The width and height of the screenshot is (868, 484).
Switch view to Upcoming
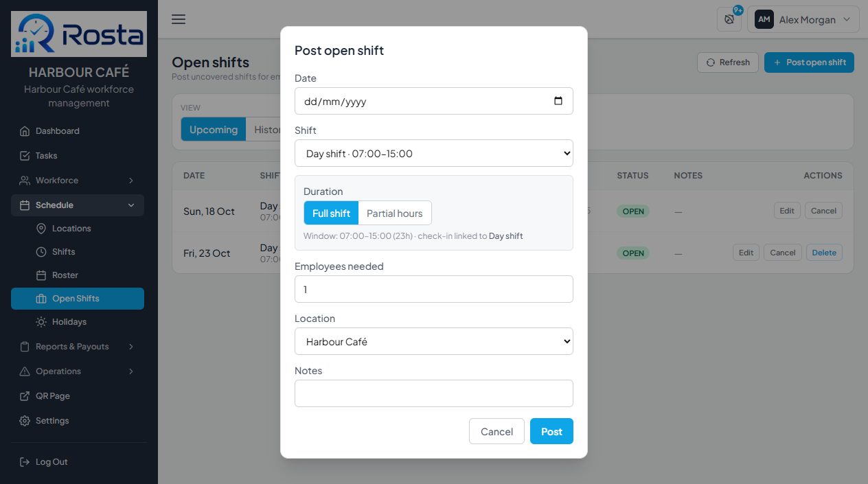(x=213, y=129)
